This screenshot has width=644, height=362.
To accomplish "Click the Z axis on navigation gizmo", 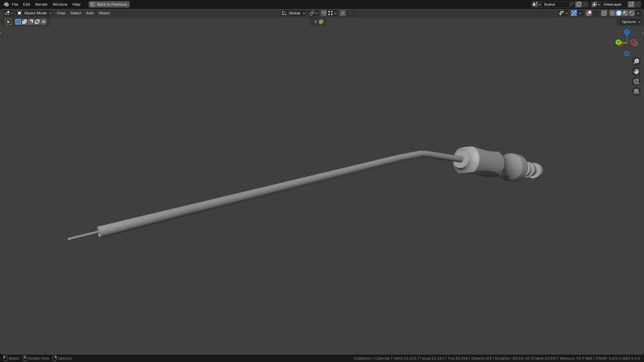I will (x=627, y=32).
